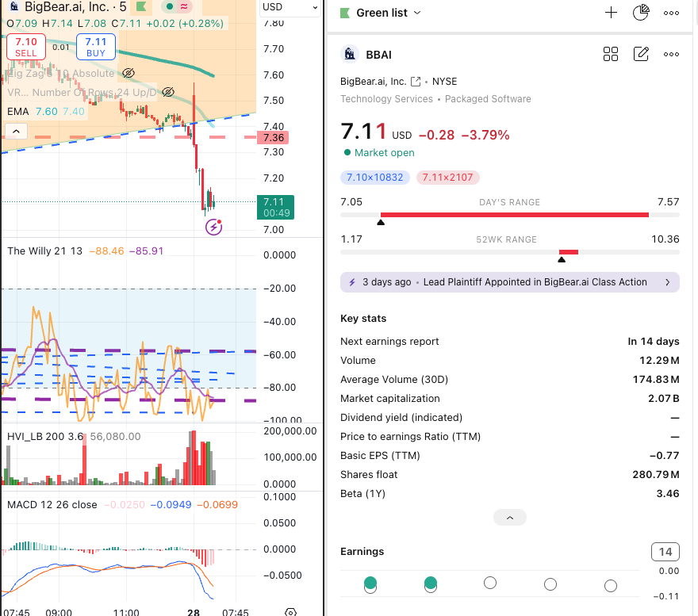Click the BBAI ticker symbol text
The width and height of the screenshot is (698, 616).
378,55
